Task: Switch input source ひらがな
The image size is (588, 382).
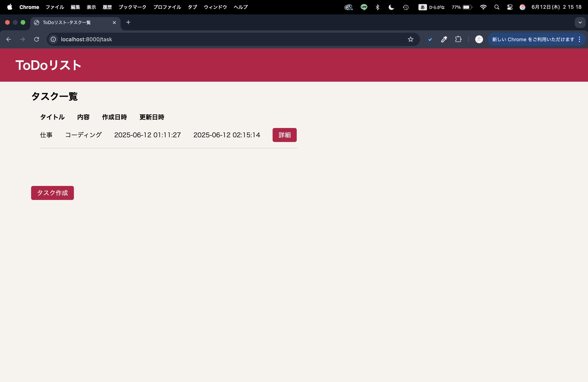Action: click(431, 7)
